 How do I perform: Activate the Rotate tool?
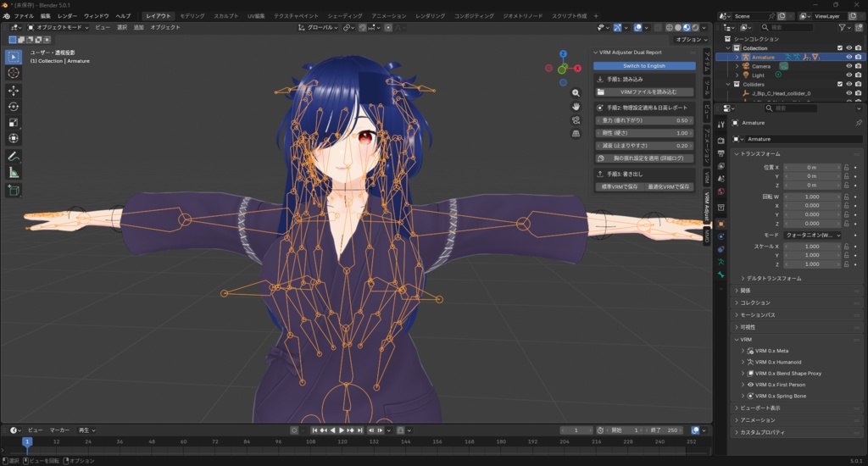point(14,106)
